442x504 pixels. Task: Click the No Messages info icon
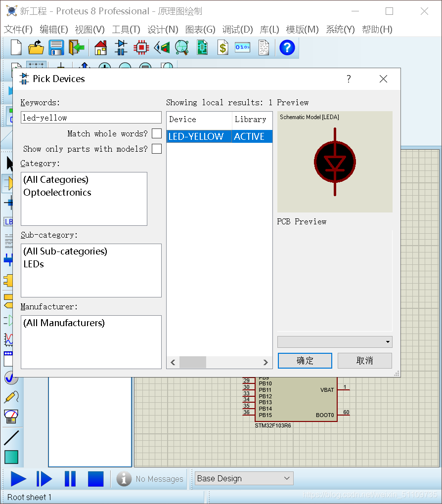[124, 479]
